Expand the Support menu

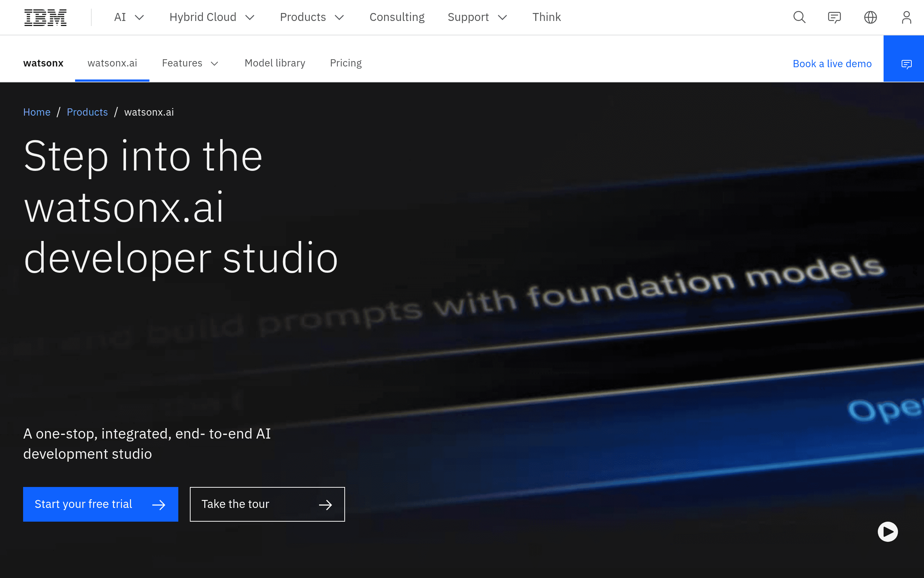pyautogui.click(x=477, y=17)
